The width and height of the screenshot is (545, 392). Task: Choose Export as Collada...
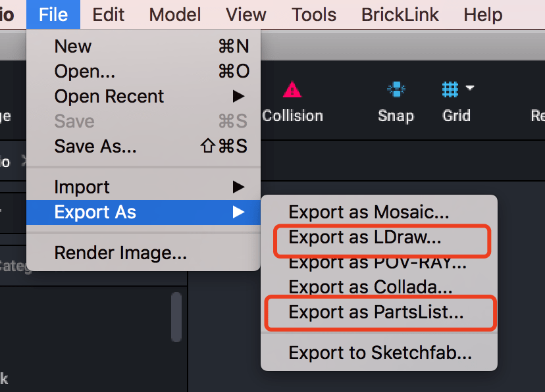[370, 287]
